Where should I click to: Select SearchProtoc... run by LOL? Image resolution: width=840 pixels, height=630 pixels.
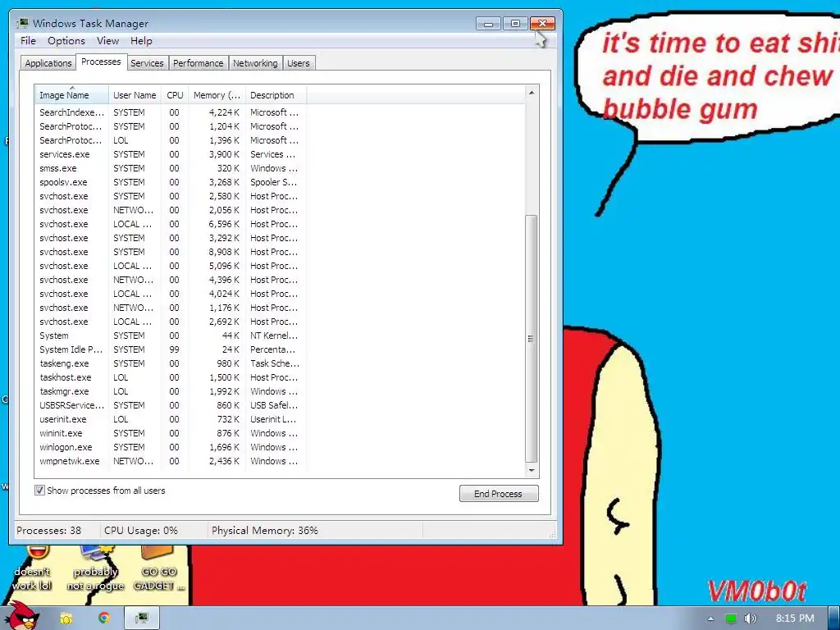click(x=171, y=140)
